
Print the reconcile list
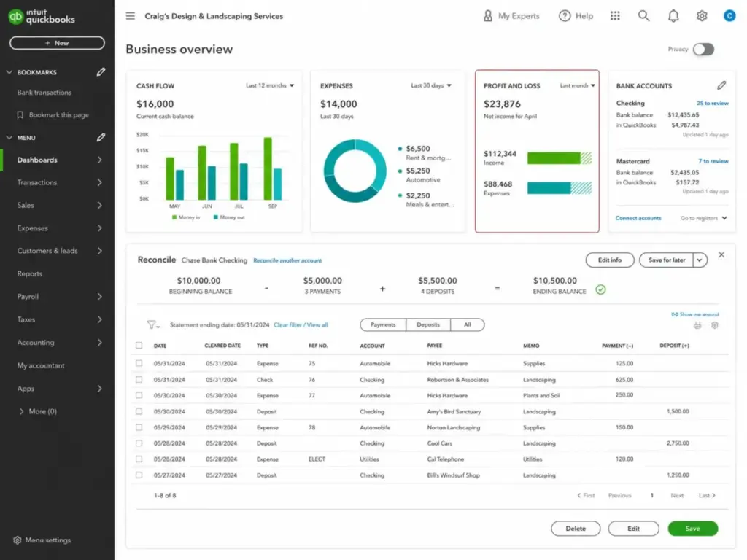point(697,325)
